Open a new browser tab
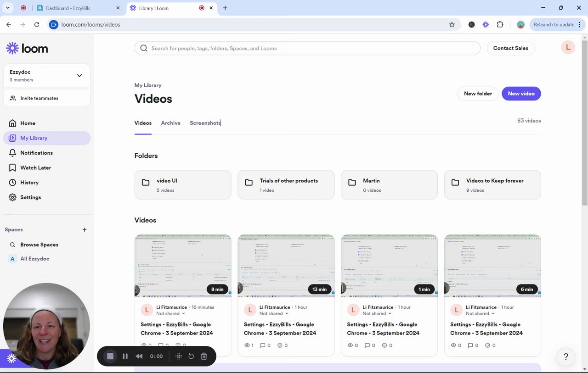588x373 pixels. [225, 8]
